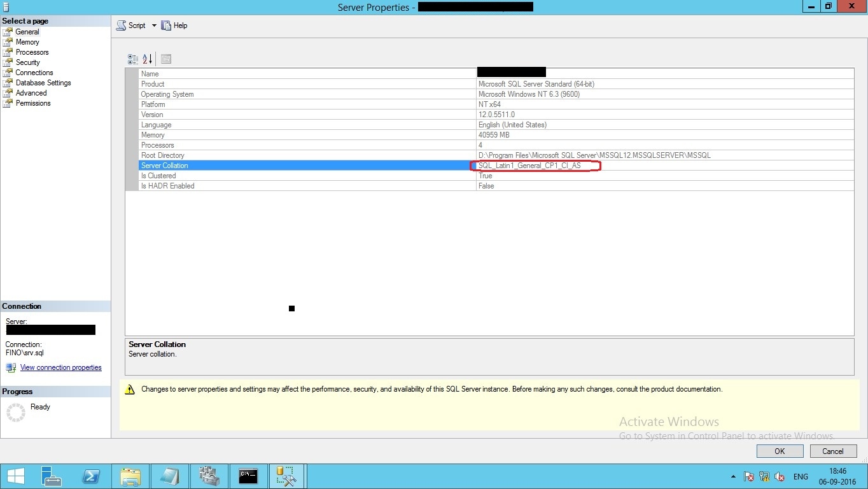
Task: Click the '40959 MB' memory value
Action: tap(494, 135)
